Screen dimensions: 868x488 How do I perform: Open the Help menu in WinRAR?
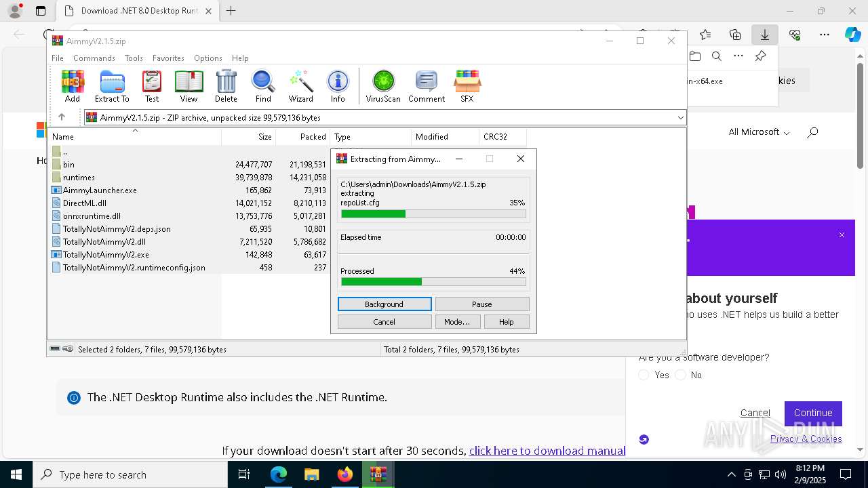click(x=240, y=58)
